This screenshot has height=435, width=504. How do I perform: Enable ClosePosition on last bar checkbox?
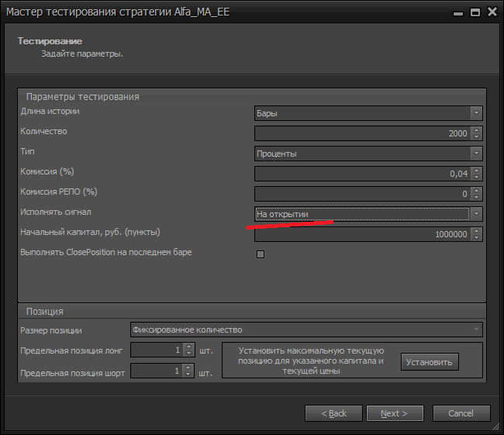click(x=261, y=254)
